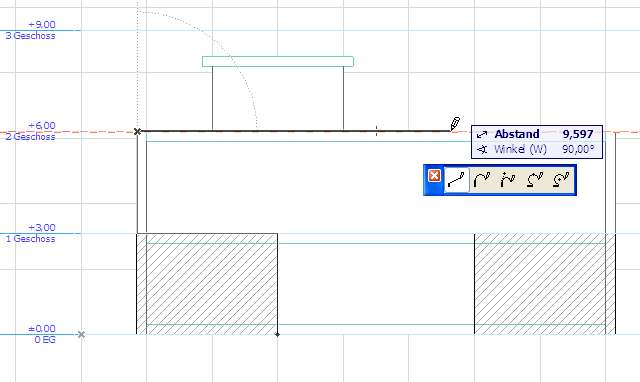
Task: Select the +3,00 story elevation label
Action: point(42,227)
